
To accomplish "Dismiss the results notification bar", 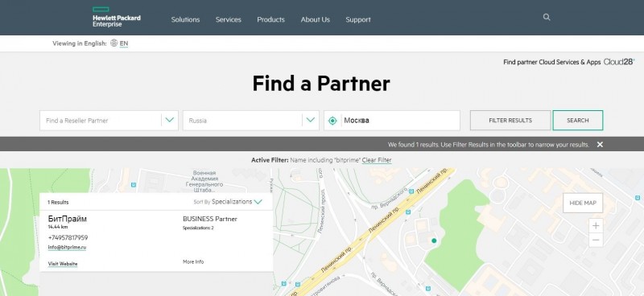I will (600, 145).
